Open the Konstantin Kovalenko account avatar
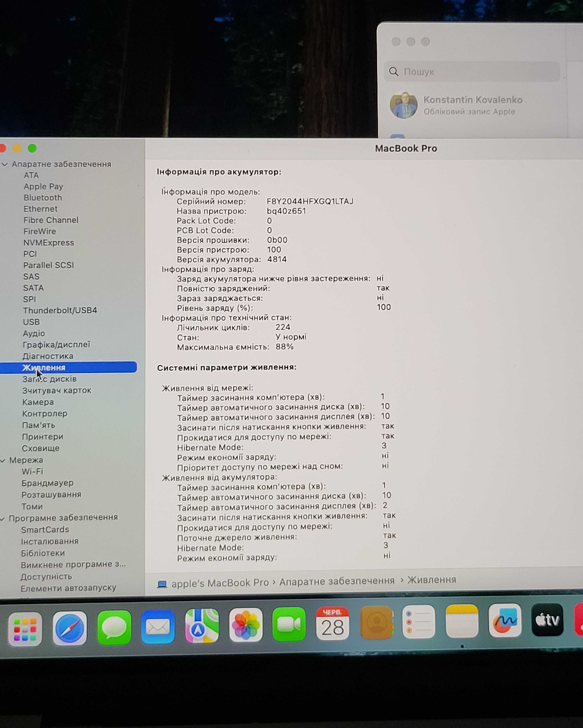 tap(403, 105)
